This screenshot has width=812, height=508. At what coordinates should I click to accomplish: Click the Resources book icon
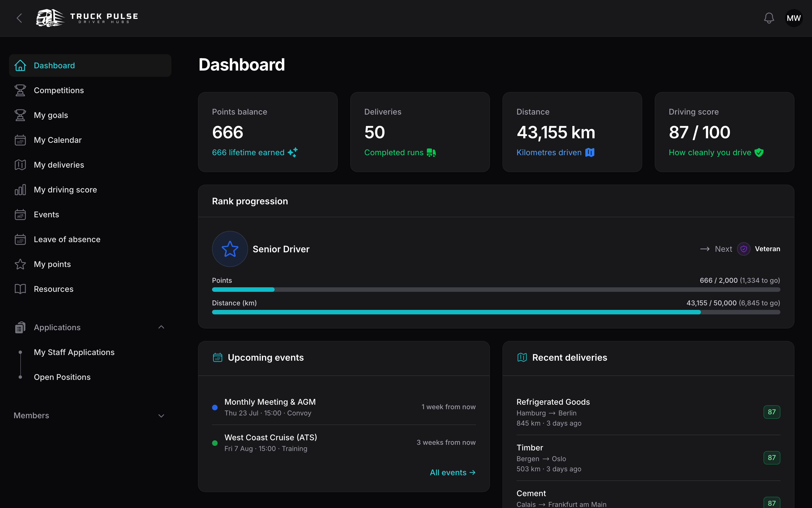click(21, 289)
